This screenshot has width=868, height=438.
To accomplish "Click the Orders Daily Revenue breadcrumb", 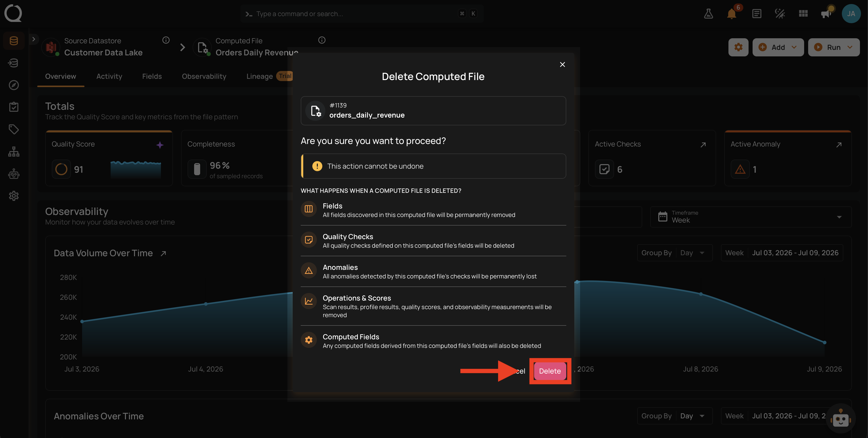I will click(x=257, y=53).
